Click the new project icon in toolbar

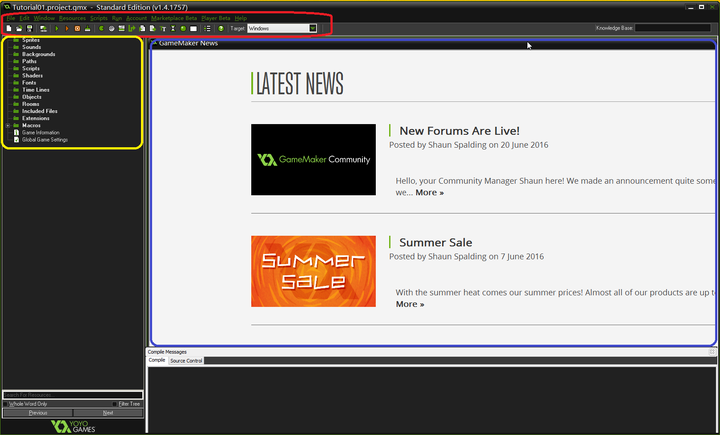[9, 28]
